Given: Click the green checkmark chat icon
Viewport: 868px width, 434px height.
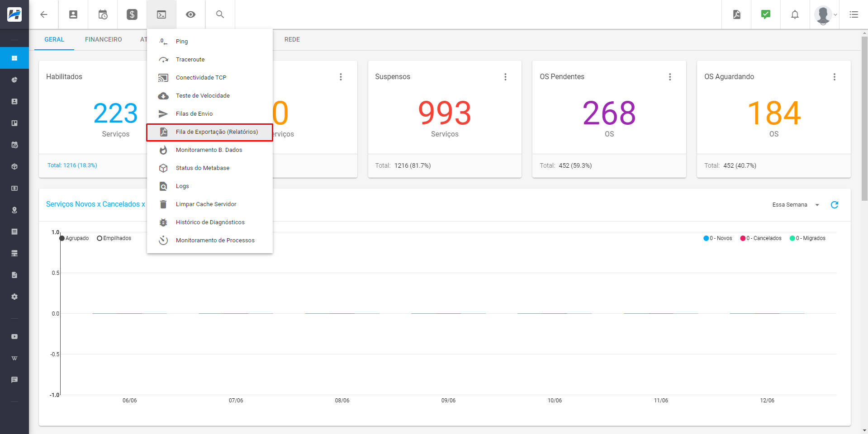Looking at the screenshot, I should point(766,14).
